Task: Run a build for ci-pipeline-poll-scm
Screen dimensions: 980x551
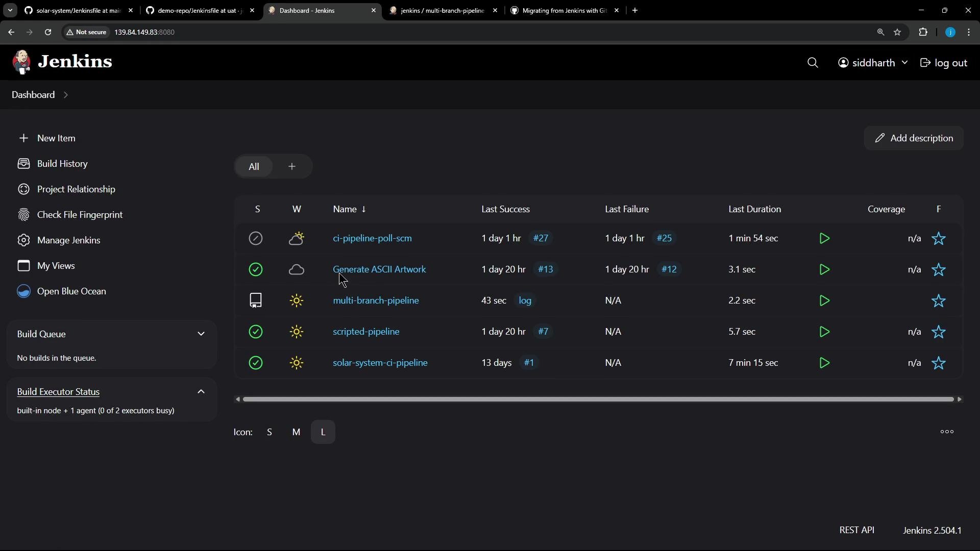Action: tap(824, 238)
